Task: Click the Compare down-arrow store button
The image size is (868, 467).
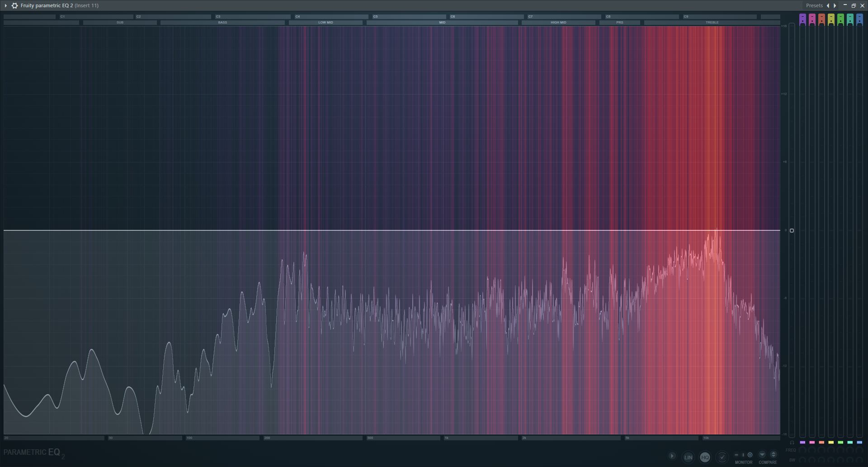Action: [762, 455]
